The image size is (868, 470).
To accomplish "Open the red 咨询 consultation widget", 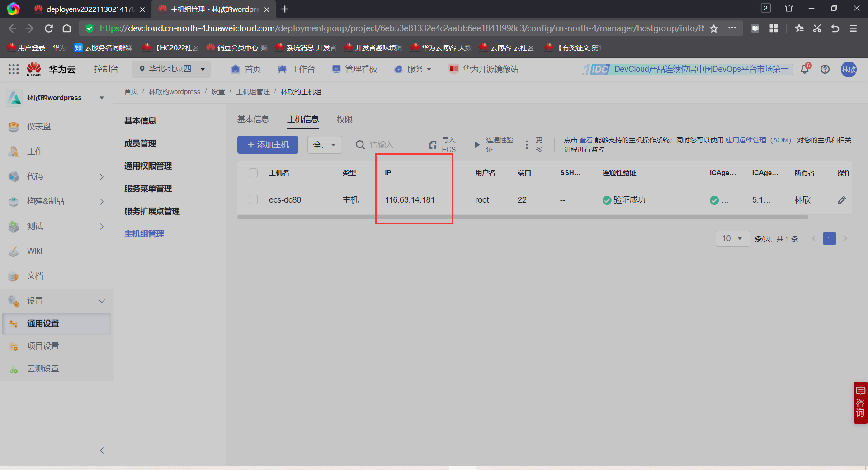I will (860, 403).
